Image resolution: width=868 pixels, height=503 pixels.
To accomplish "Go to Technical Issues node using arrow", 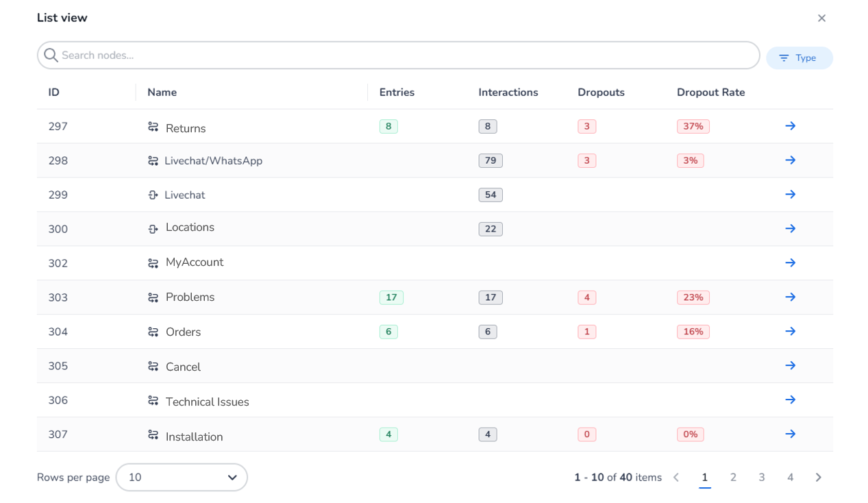I will click(790, 400).
